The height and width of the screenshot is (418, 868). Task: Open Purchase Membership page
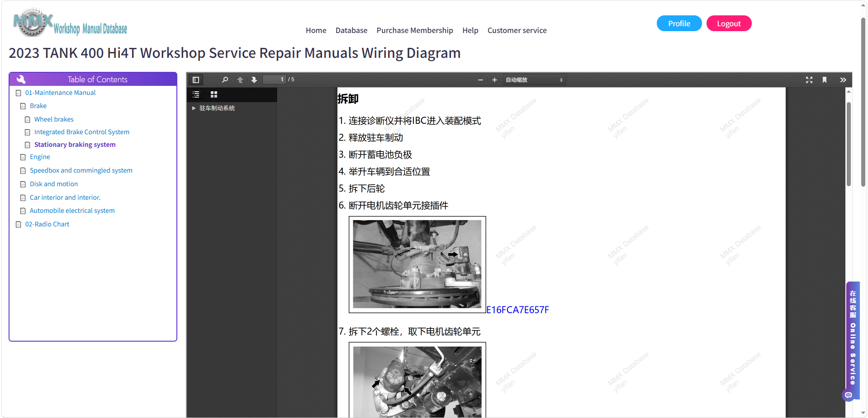point(415,30)
